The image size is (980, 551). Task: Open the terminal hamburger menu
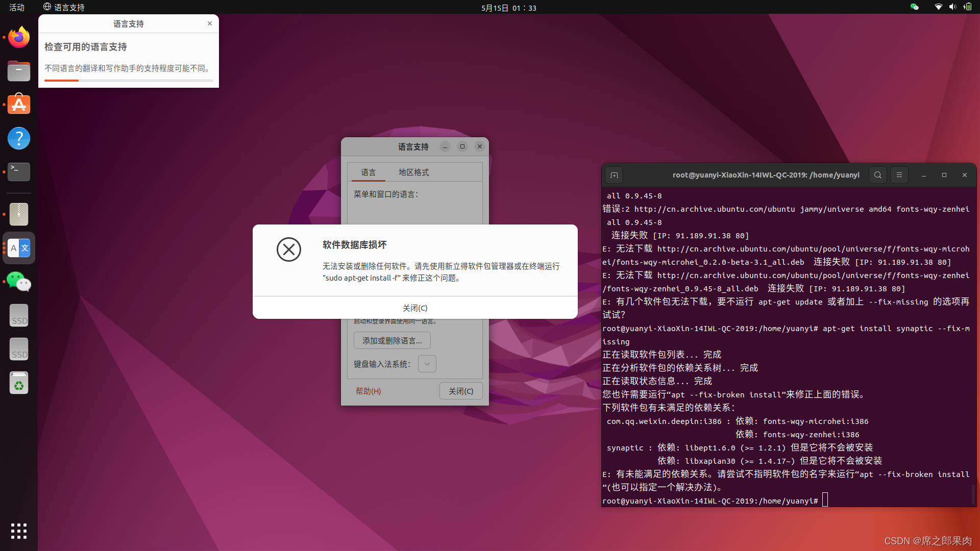[899, 175]
